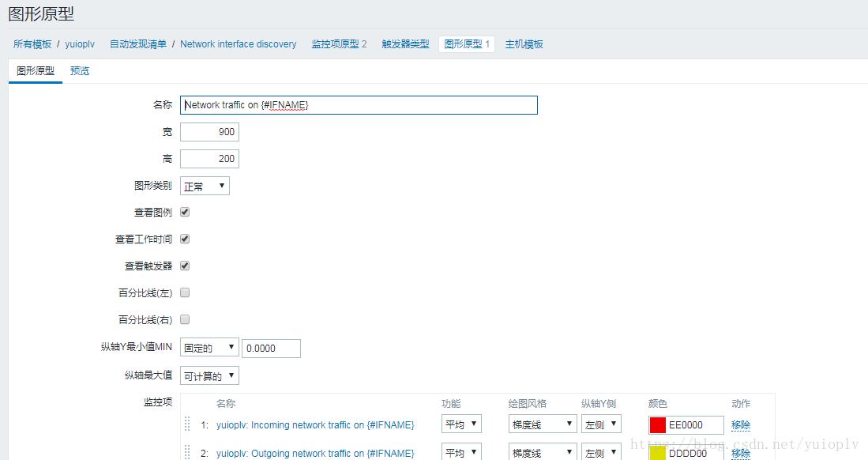Enable the 百分比线(左) checkbox
Viewport: 868px width, 460px height.
(185, 292)
